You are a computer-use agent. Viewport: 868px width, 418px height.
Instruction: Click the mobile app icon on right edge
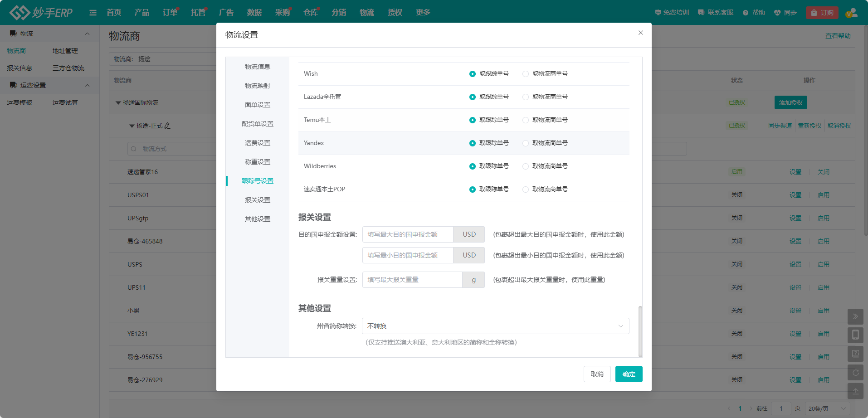click(856, 335)
